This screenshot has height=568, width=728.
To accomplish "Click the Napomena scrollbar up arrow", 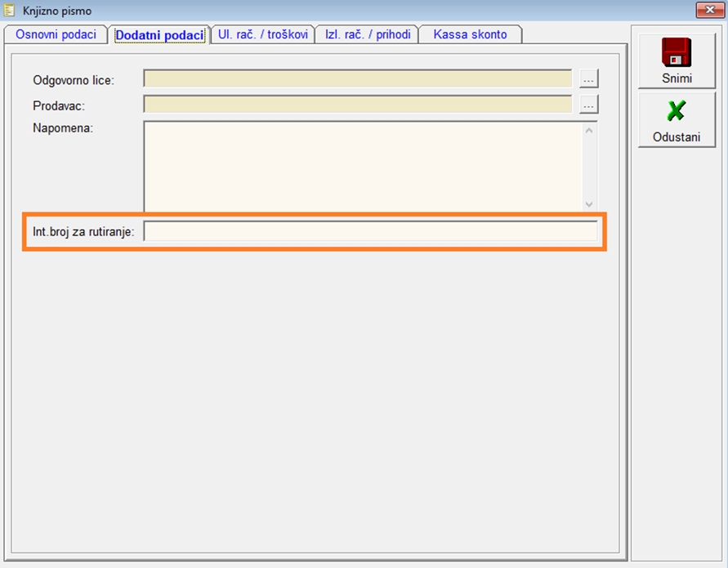I will click(589, 129).
